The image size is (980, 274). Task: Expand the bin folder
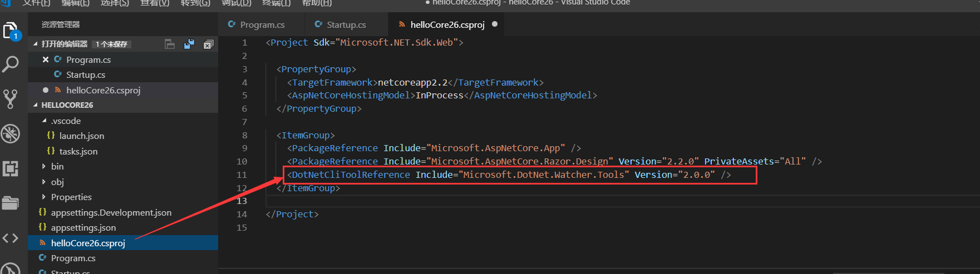(45, 166)
